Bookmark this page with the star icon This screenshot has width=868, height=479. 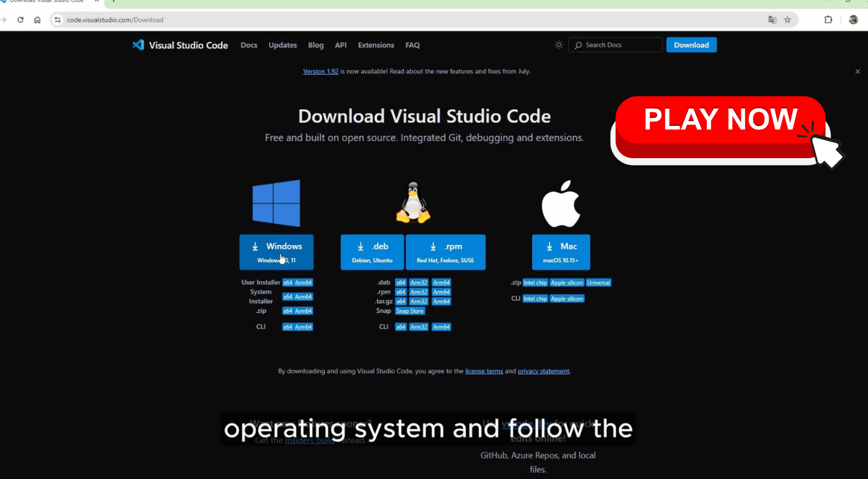tap(788, 20)
